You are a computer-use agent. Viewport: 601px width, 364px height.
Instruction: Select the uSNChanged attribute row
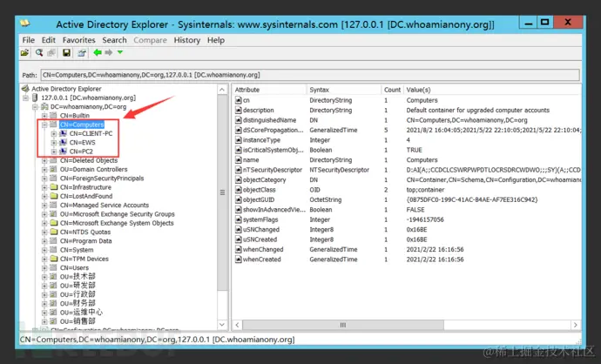pyautogui.click(x=407, y=230)
